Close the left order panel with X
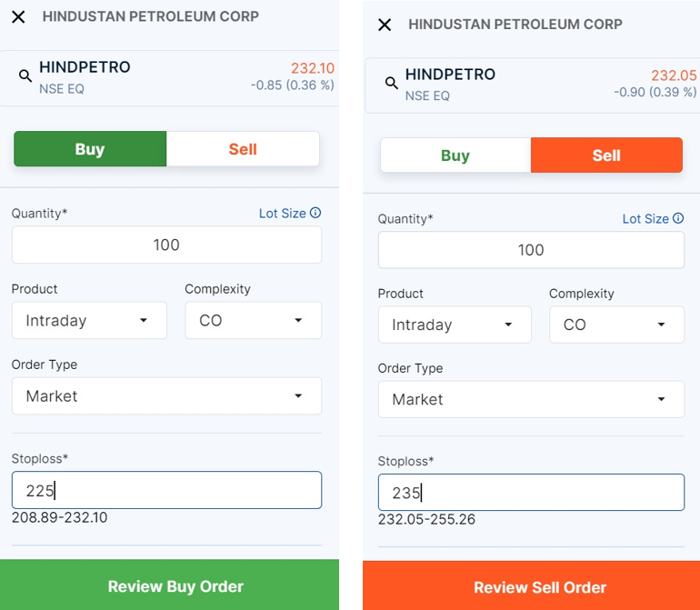Image resolution: width=700 pixels, height=610 pixels. [x=18, y=17]
